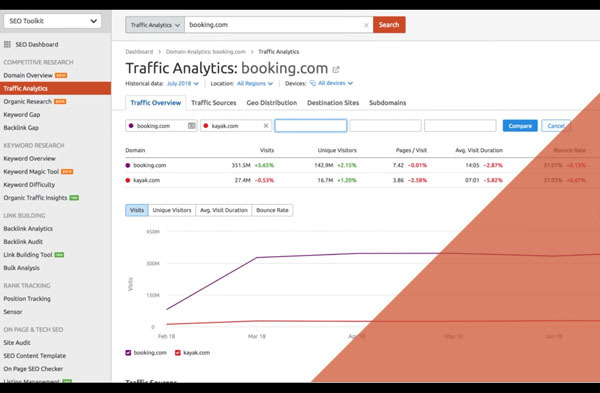Image resolution: width=600 pixels, height=393 pixels.
Task: Open Bulk Analysis in the sidebar
Action: pyautogui.click(x=21, y=268)
